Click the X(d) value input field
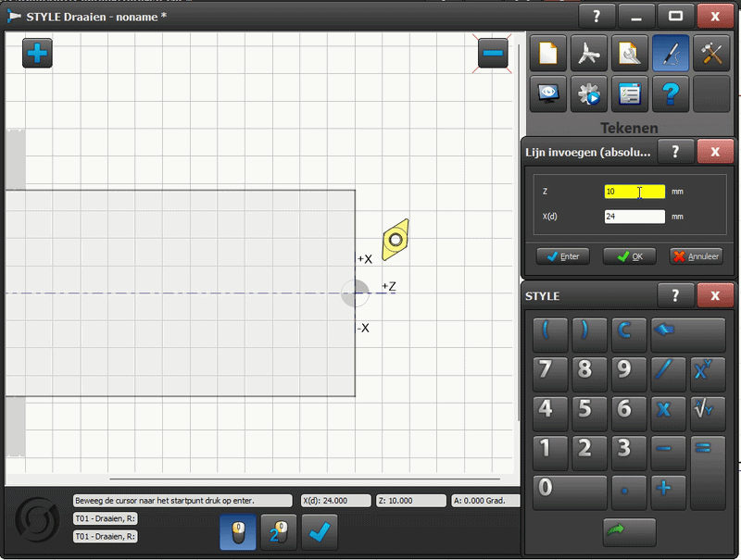This screenshot has height=560, width=741. tap(634, 217)
